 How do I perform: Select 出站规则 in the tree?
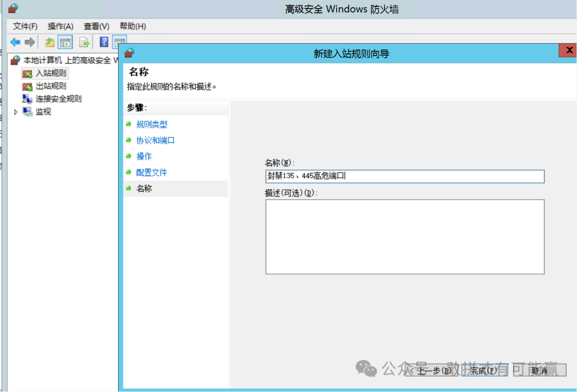pos(51,86)
